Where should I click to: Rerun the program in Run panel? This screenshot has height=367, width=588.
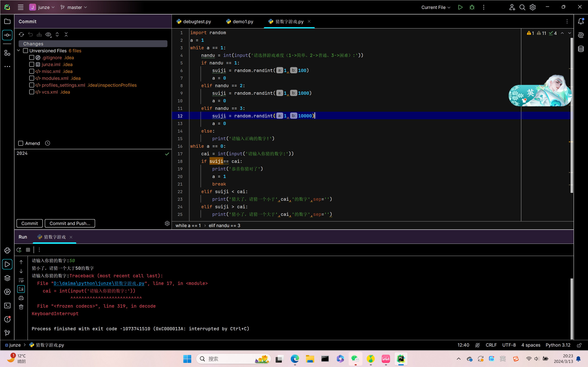(x=19, y=250)
